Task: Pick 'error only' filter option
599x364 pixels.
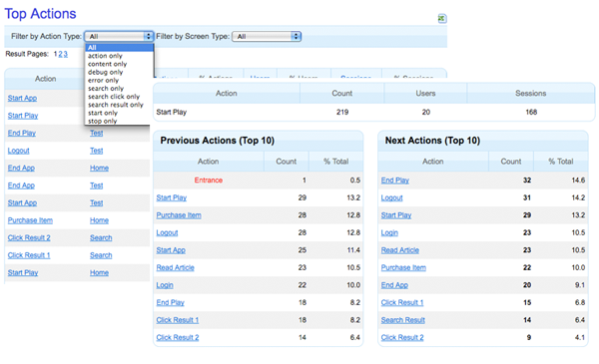Action: (x=104, y=80)
